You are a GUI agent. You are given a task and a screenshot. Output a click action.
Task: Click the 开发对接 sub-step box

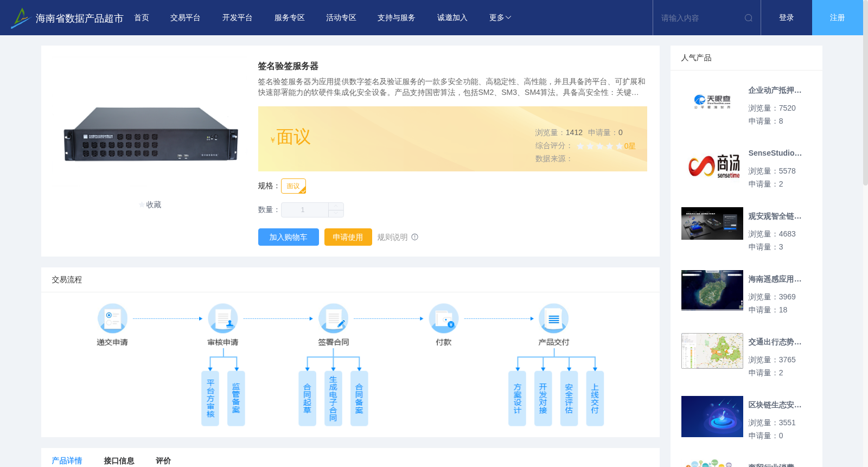coord(543,399)
